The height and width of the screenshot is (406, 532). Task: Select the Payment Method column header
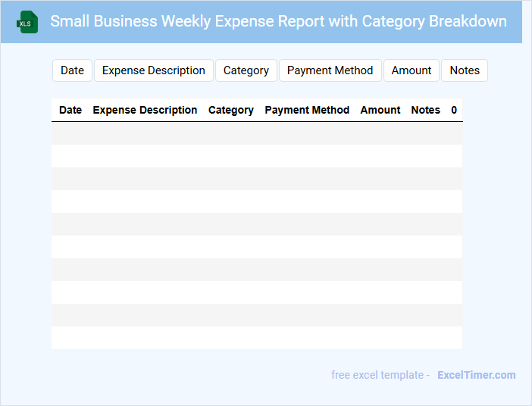point(307,110)
